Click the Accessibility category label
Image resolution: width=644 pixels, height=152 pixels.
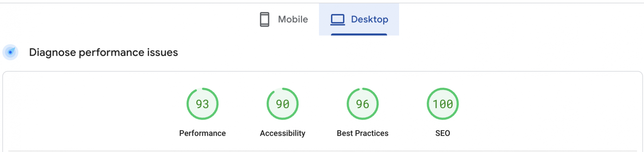coord(283,134)
